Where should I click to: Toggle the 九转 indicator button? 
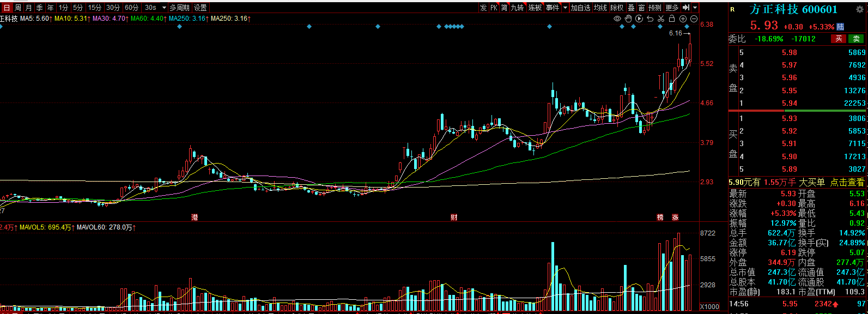518,8
